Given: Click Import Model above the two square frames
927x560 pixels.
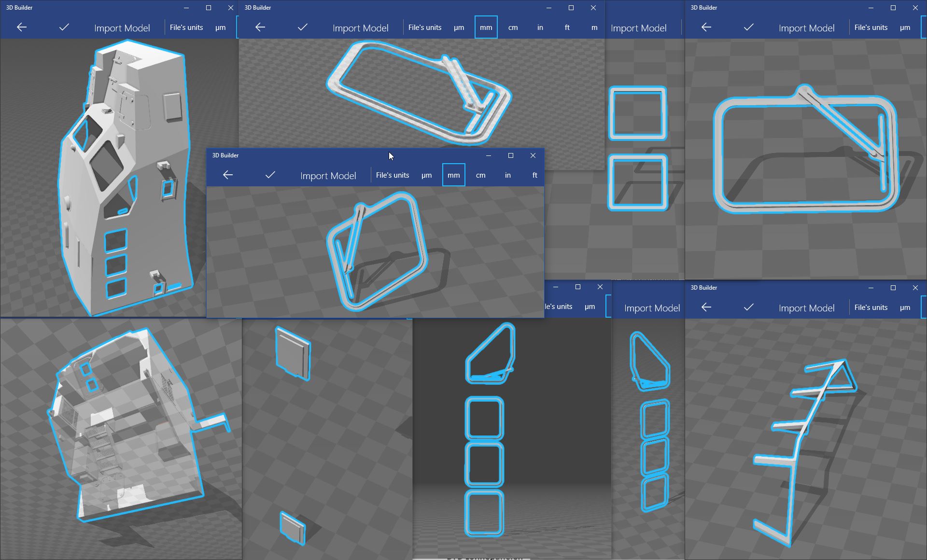Looking at the screenshot, I should tap(639, 28).
